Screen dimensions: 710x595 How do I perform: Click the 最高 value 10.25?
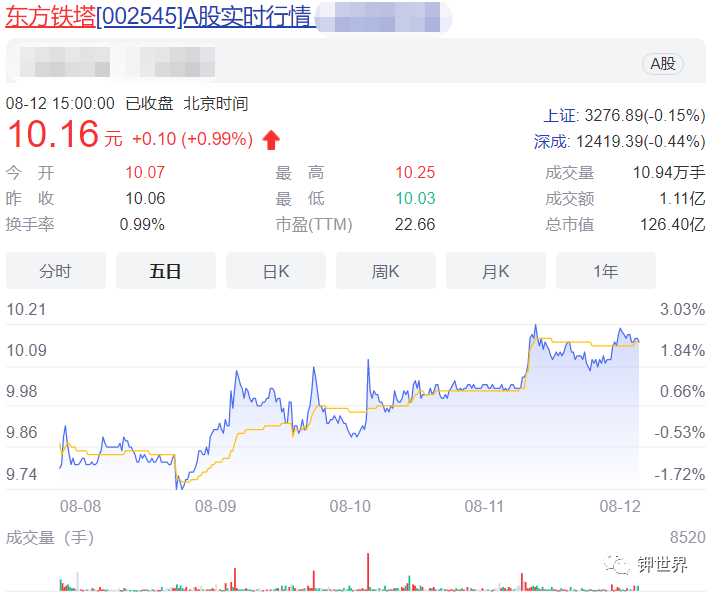pos(415,173)
